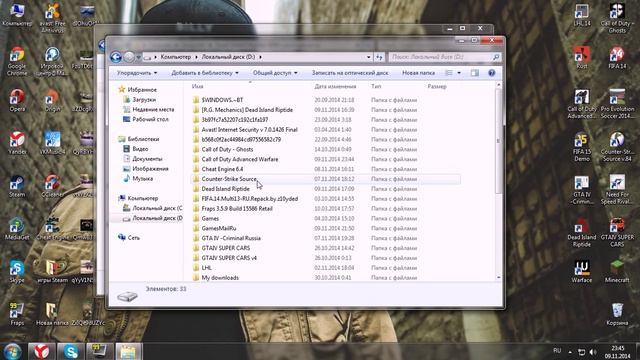Open Рабочий стол in the sidebar
The height and width of the screenshot is (360, 640).
tap(150, 119)
